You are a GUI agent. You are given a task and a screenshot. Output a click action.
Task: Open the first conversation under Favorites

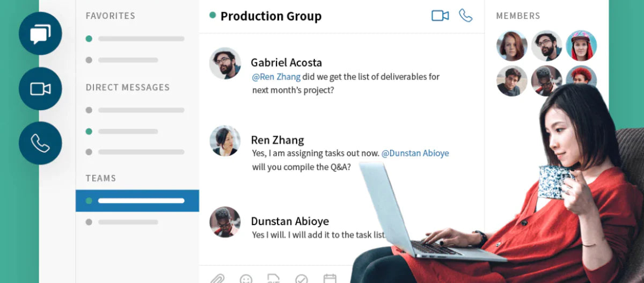137,39
